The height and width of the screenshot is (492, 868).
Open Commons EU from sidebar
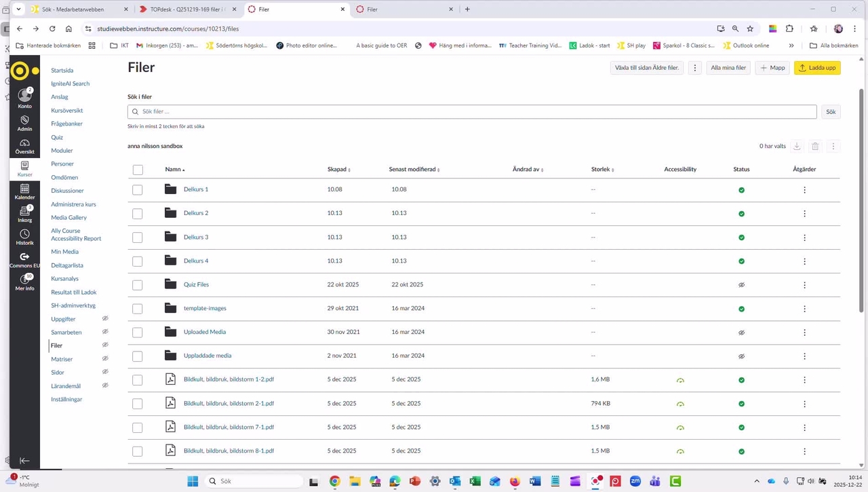24,259
